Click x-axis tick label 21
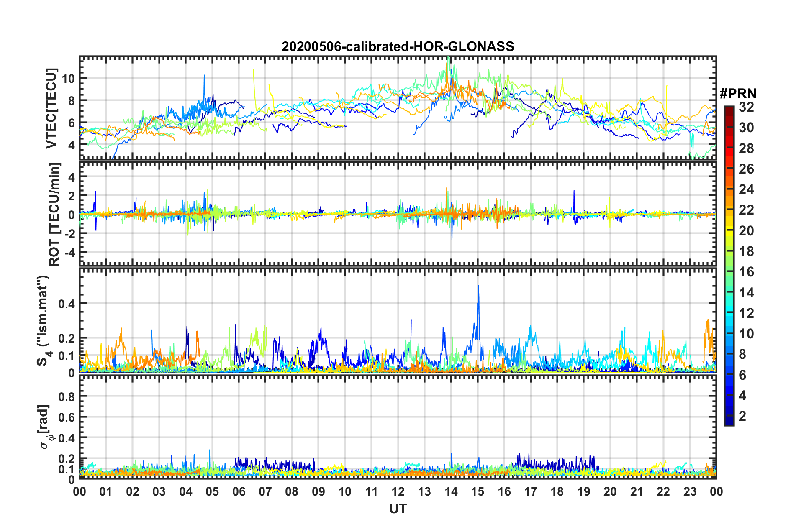 637,491
